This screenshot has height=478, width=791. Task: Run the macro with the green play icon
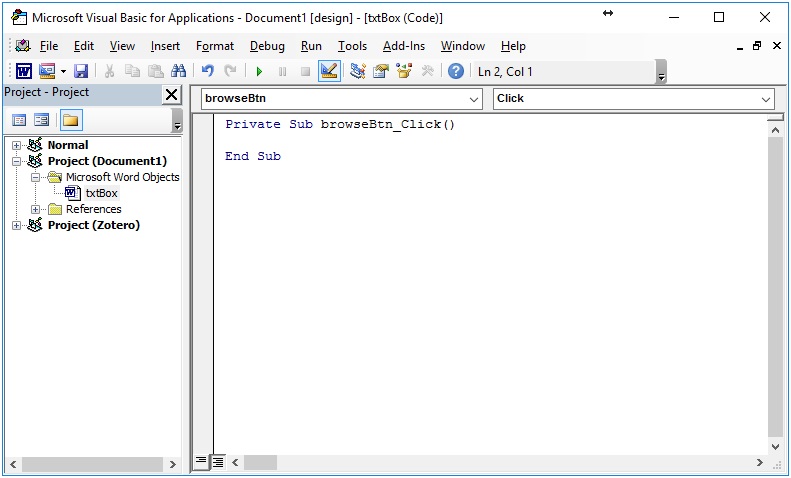click(x=259, y=72)
